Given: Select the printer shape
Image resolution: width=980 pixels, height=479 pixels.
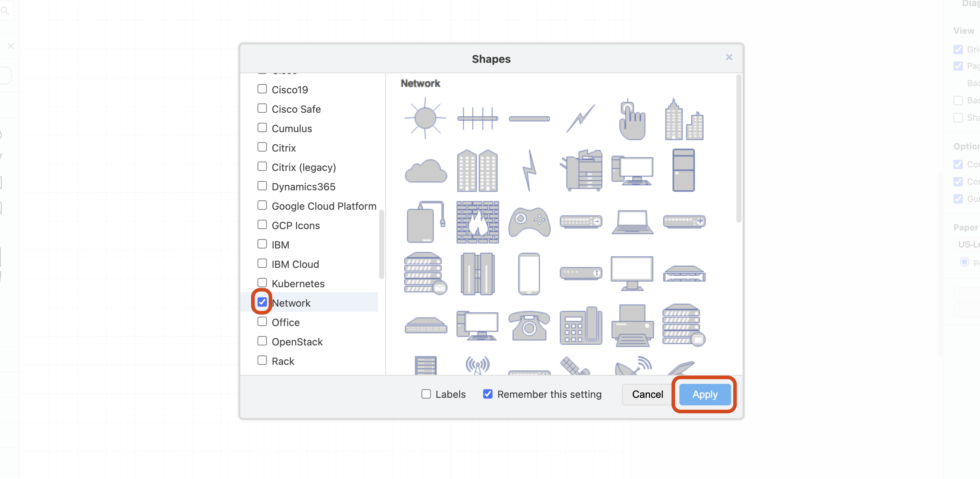Looking at the screenshot, I should (x=632, y=326).
